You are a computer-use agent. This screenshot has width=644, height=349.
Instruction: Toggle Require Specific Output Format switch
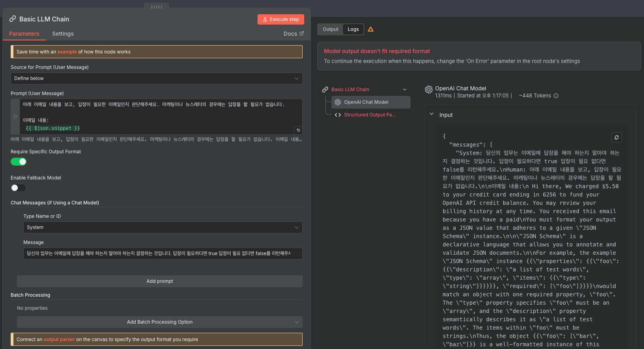(x=19, y=162)
